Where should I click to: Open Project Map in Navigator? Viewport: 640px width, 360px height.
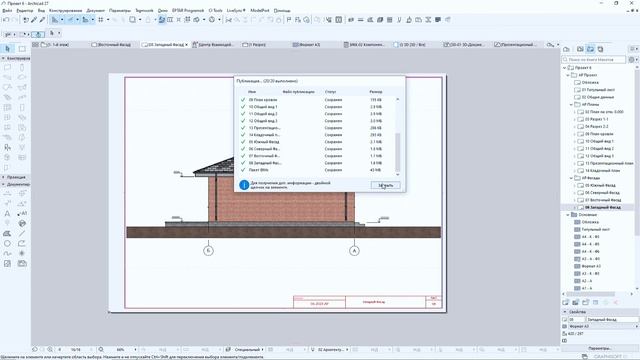coord(566,49)
